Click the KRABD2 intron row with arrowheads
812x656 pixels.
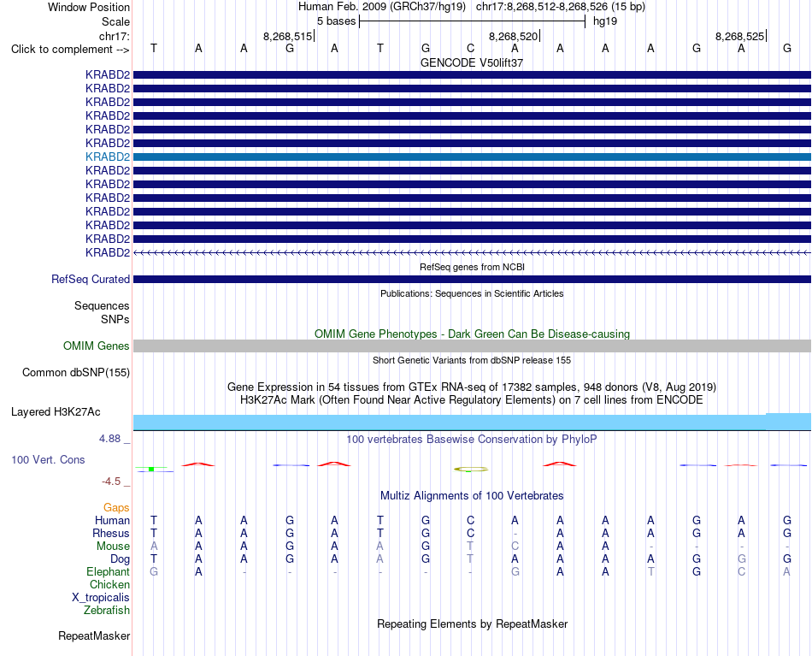point(472,253)
